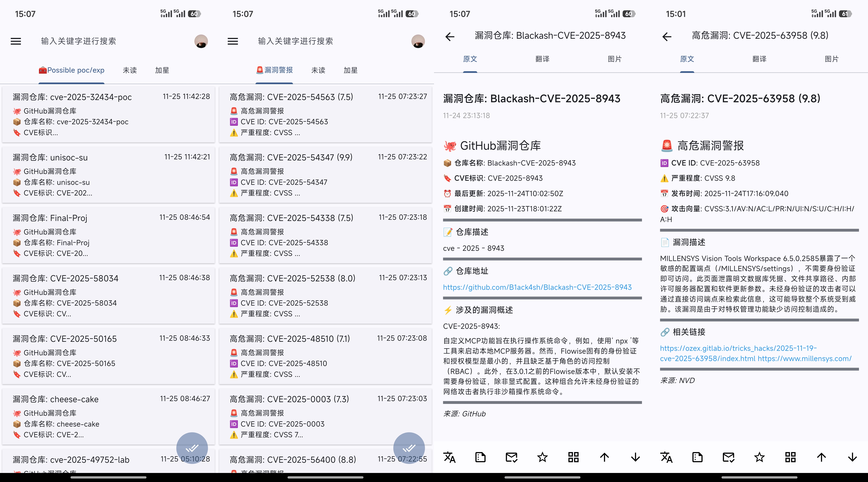The width and height of the screenshot is (868, 482).
Task: Go to previous article with up arrow (Blackash page)
Action: [604, 457]
